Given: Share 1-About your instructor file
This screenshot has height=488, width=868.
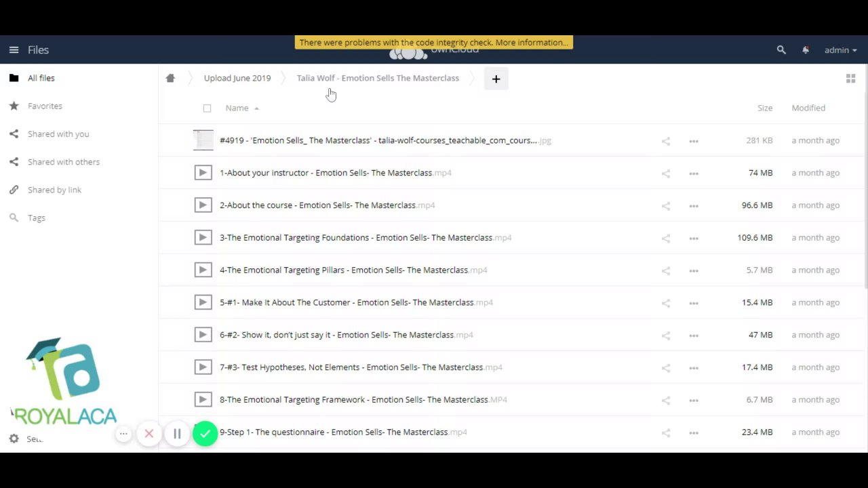Looking at the screenshot, I should [x=666, y=174].
